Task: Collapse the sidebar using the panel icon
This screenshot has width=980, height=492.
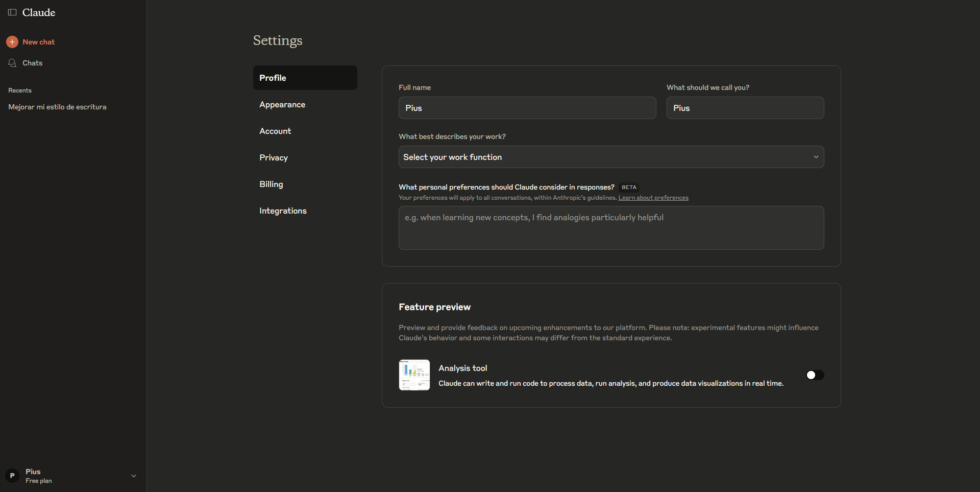Action: pos(12,12)
